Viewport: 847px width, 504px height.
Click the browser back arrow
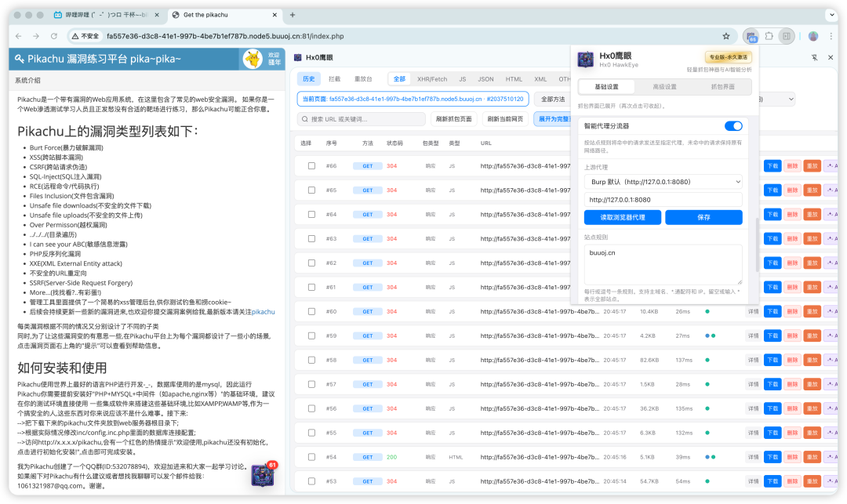click(18, 36)
